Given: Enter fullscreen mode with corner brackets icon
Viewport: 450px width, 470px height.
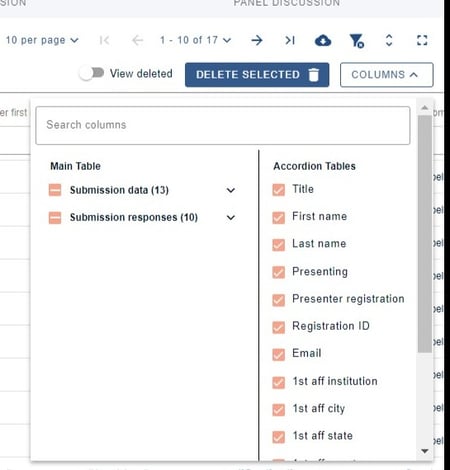Looking at the screenshot, I should click(422, 40).
